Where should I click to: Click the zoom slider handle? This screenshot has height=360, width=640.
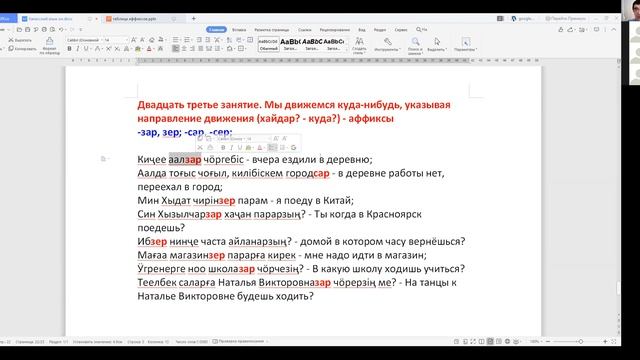pyautogui.click(x=580, y=341)
